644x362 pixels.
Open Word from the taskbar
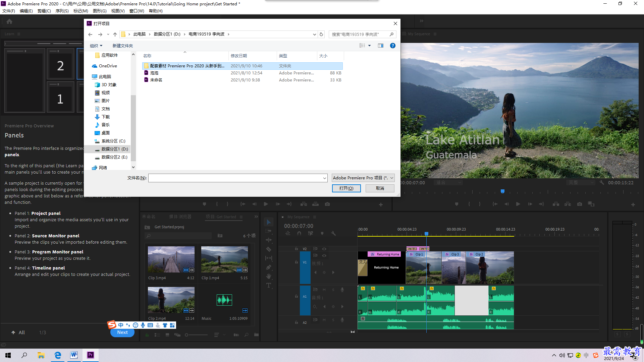click(74, 355)
